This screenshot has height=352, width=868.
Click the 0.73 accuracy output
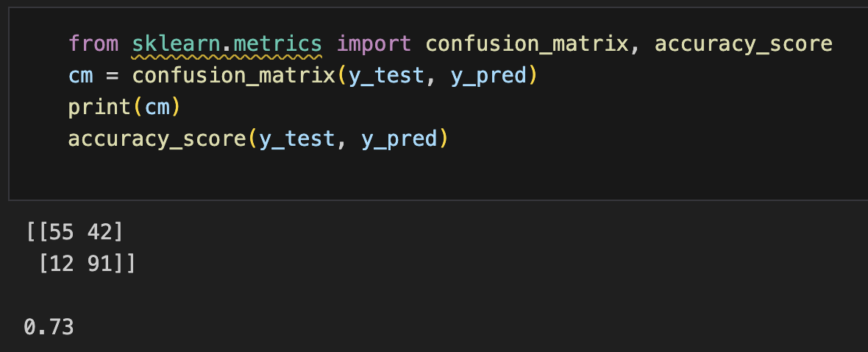[x=49, y=327]
